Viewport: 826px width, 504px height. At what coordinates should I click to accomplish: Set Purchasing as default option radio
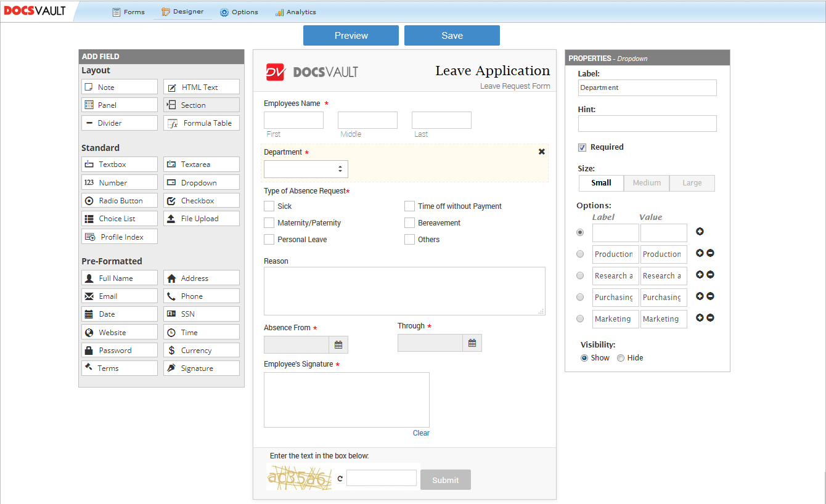[x=580, y=297]
